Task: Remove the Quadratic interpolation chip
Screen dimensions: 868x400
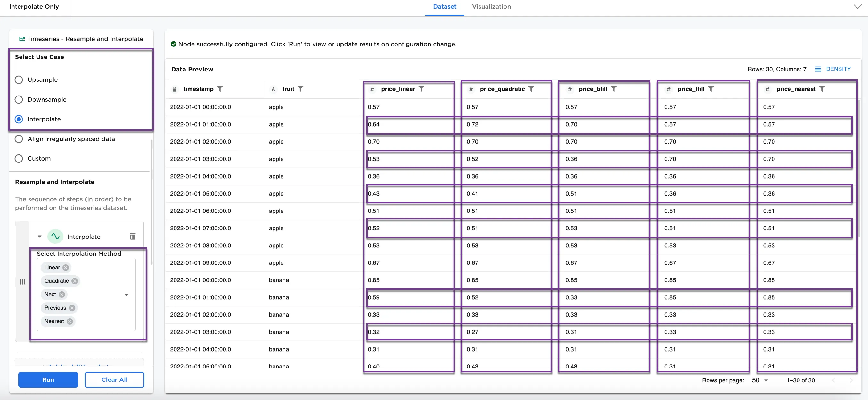Action: (x=75, y=281)
